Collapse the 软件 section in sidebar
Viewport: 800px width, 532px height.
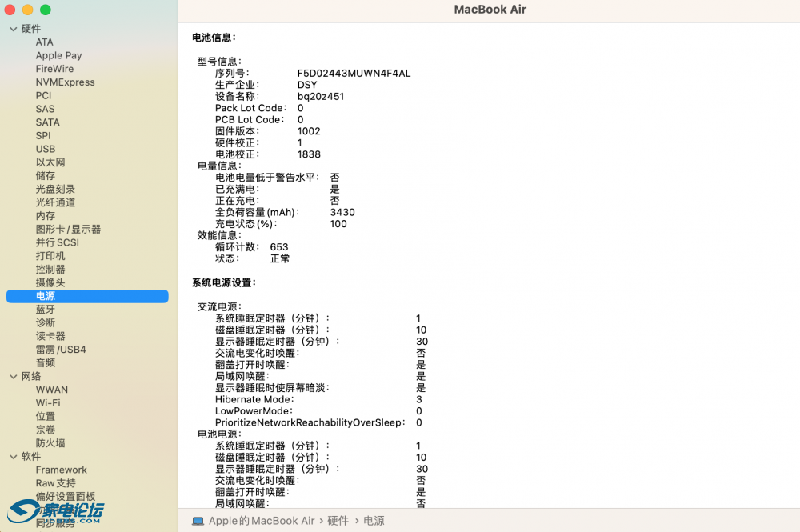click(x=14, y=457)
